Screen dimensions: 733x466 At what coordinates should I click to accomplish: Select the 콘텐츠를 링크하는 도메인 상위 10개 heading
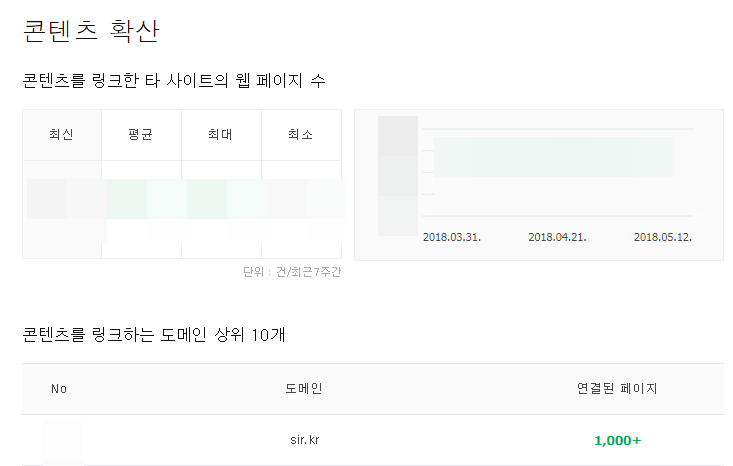(x=154, y=335)
